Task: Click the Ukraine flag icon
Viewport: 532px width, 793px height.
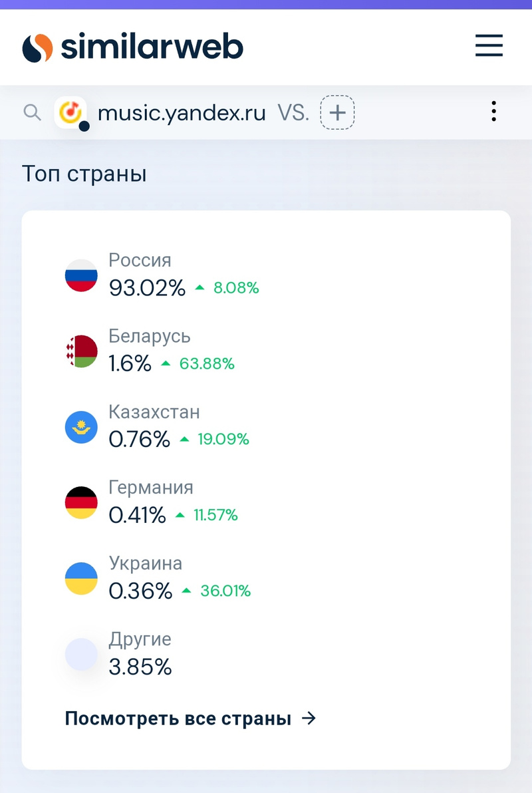Action: (x=81, y=579)
